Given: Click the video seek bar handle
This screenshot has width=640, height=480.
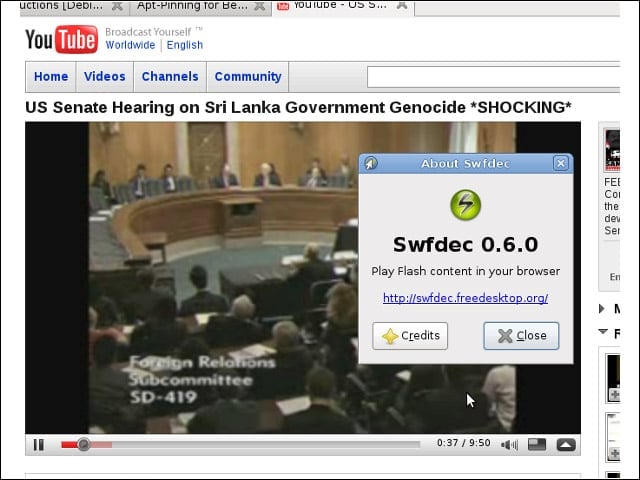Looking at the screenshot, I should 84,444.
